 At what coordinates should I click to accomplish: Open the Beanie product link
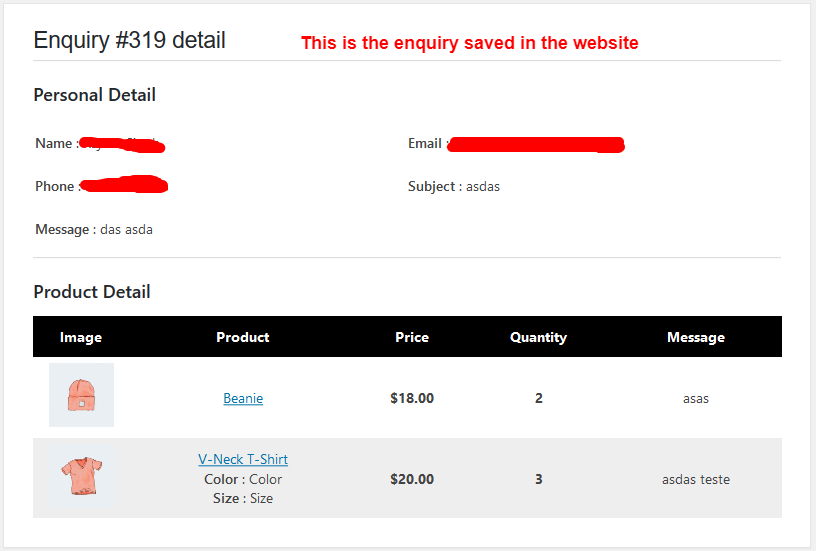point(243,398)
